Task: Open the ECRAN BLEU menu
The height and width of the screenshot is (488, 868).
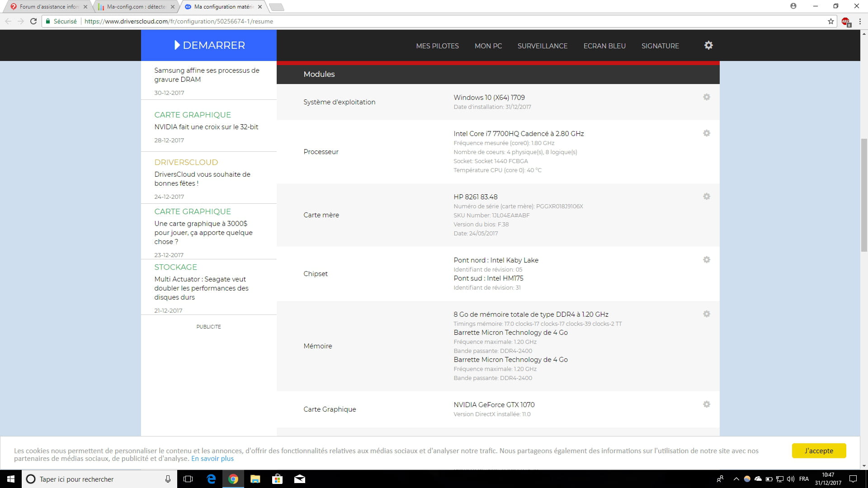Action: 604,46
